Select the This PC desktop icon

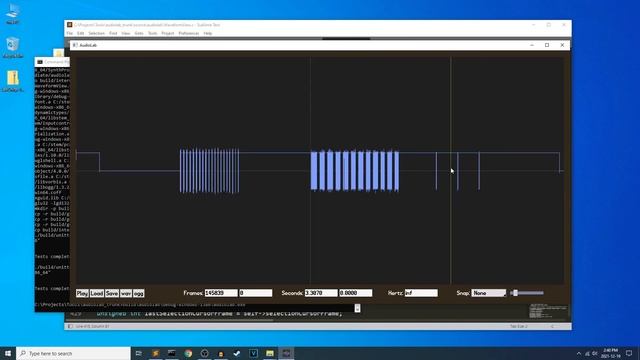coord(13,13)
